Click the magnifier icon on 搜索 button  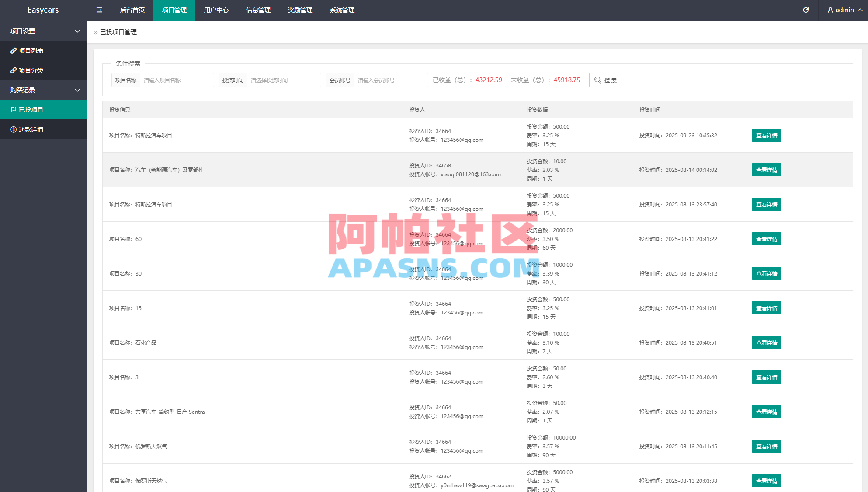pyautogui.click(x=597, y=80)
